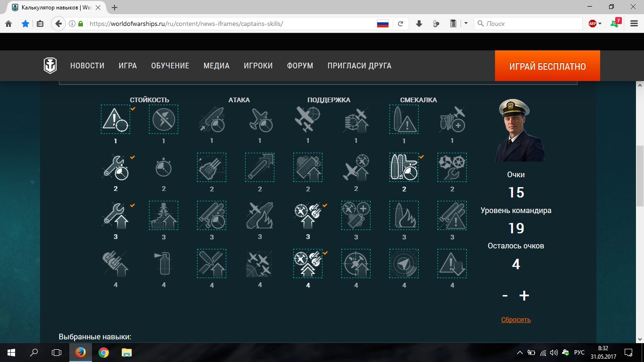Open the НОВОСТИ menu
644x362 pixels.
[87, 66]
